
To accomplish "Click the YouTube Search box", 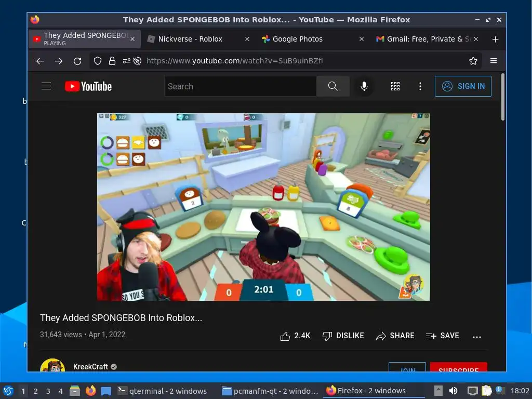I will pyautogui.click(x=241, y=86).
